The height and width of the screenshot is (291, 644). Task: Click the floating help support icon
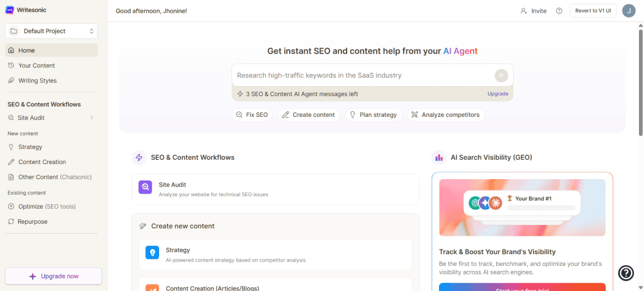626,273
